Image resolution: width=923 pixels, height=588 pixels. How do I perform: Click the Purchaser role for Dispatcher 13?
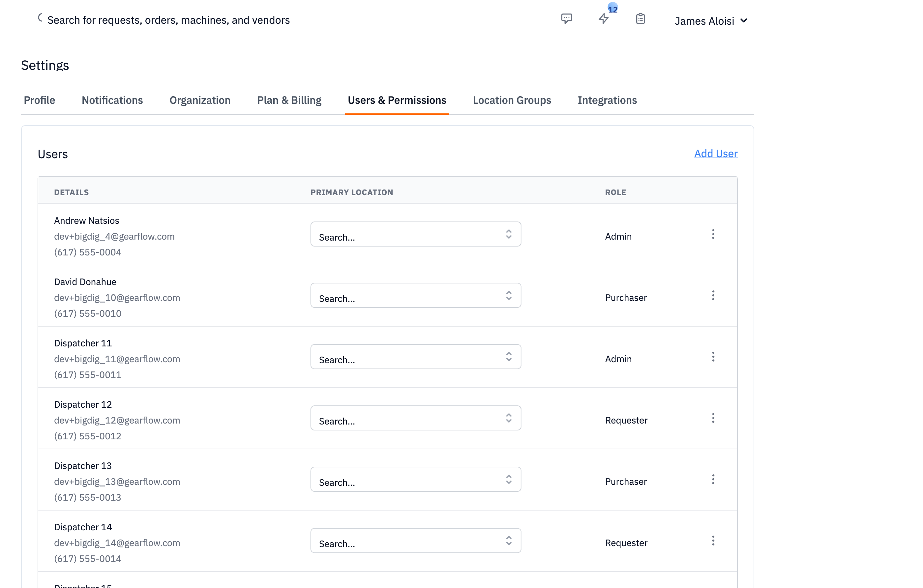point(626,482)
